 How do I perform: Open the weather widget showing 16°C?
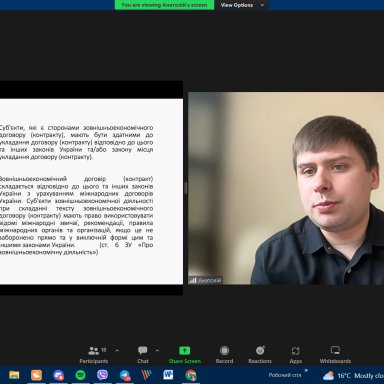[x=353, y=376]
